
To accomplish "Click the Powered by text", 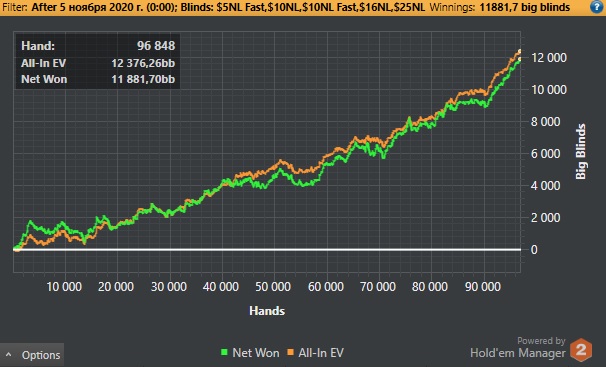I will coord(541,341).
